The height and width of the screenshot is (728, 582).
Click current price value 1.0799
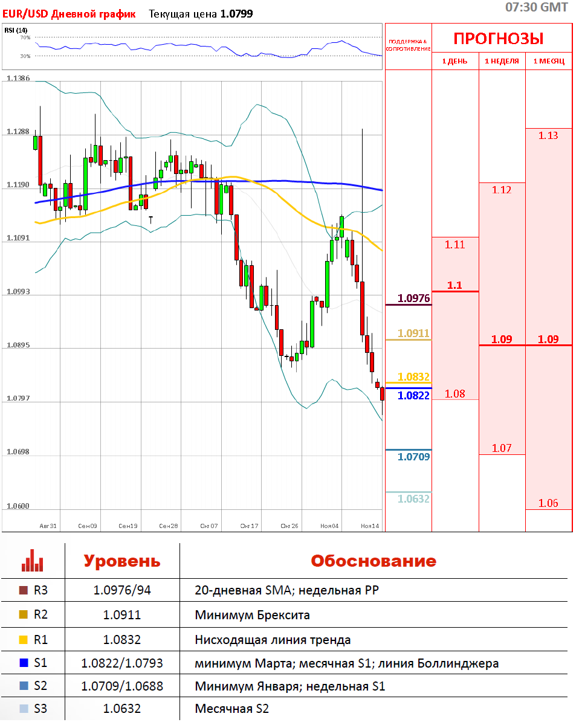(236, 13)
